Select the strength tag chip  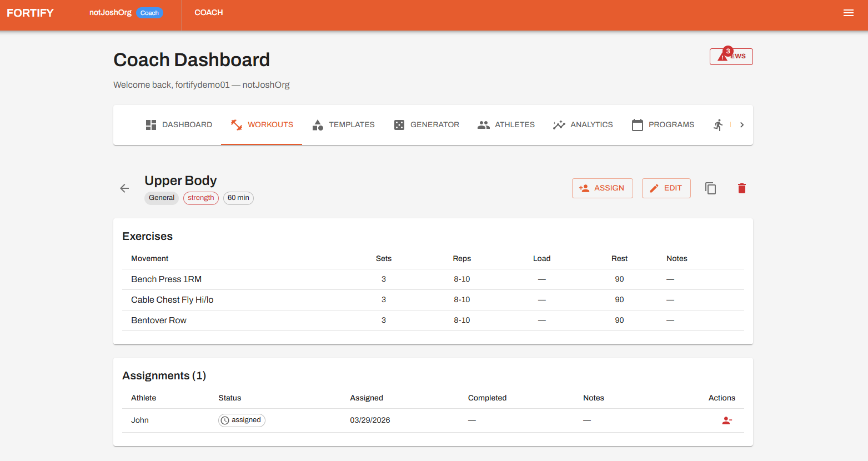pos(200,198)
